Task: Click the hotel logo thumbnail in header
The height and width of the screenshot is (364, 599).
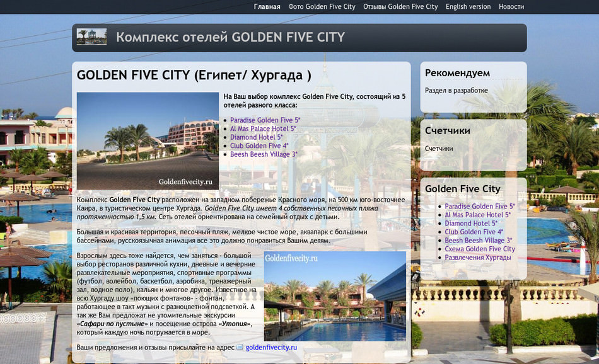Action: [x=91, y=37]
